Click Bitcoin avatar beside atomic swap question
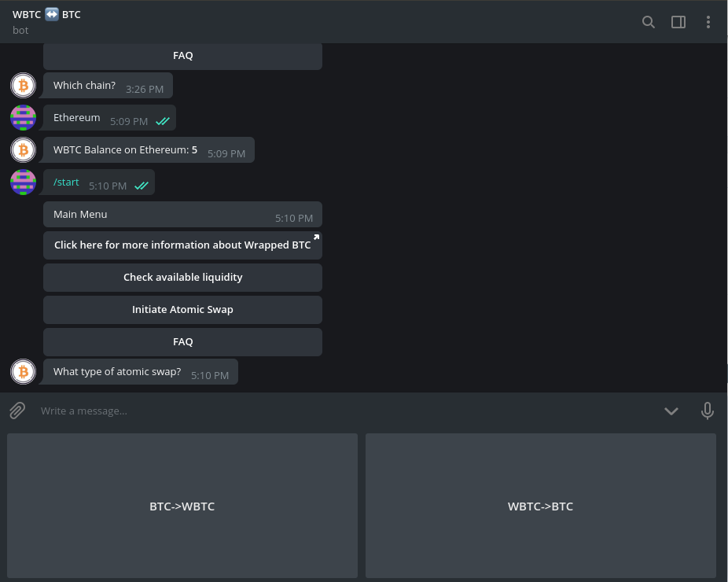 click(x=24, y=371)
